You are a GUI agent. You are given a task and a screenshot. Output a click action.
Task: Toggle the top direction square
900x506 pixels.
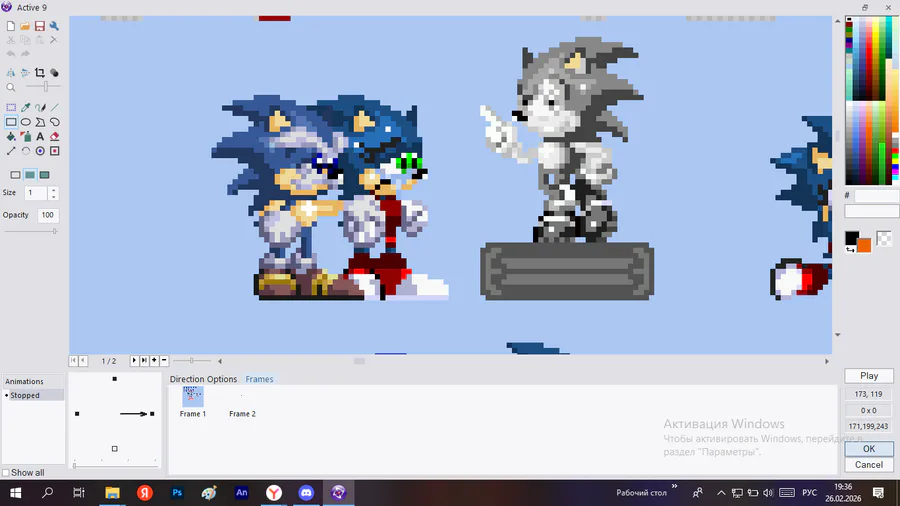tap(115, 379)
